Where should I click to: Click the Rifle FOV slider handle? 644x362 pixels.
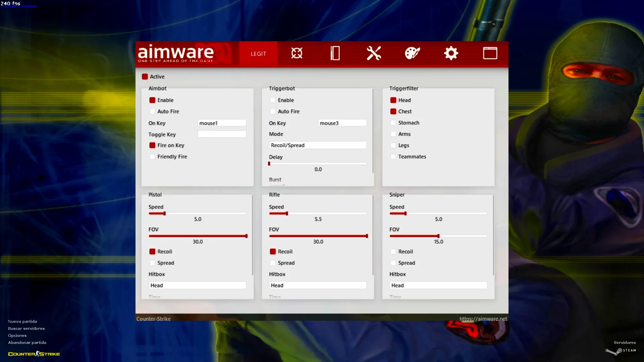[x=367, y=236]
